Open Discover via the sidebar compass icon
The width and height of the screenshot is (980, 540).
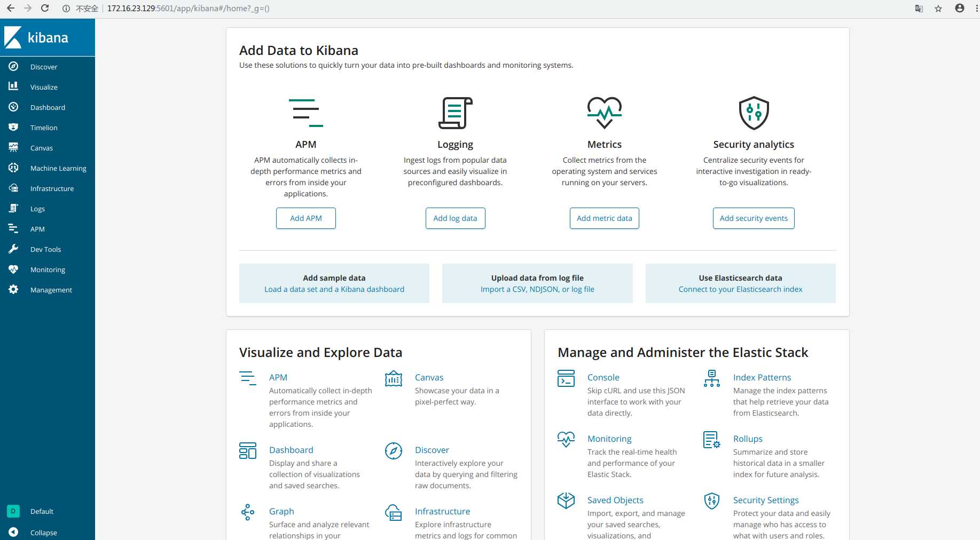click(x=13, y=66)
